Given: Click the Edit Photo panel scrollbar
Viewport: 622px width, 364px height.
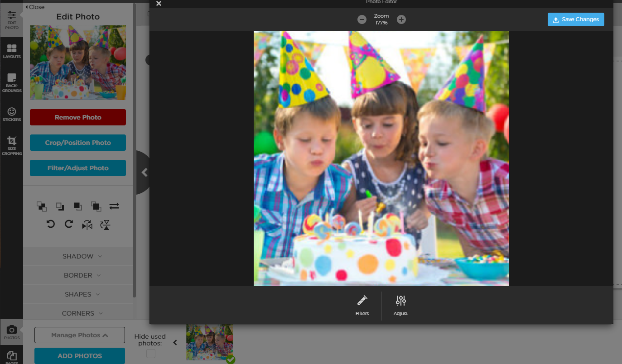Looking at the screenshot, I should [134, 149].
